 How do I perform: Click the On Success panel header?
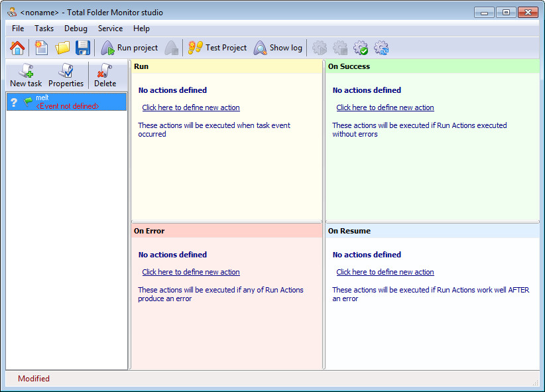click(432, 66)
